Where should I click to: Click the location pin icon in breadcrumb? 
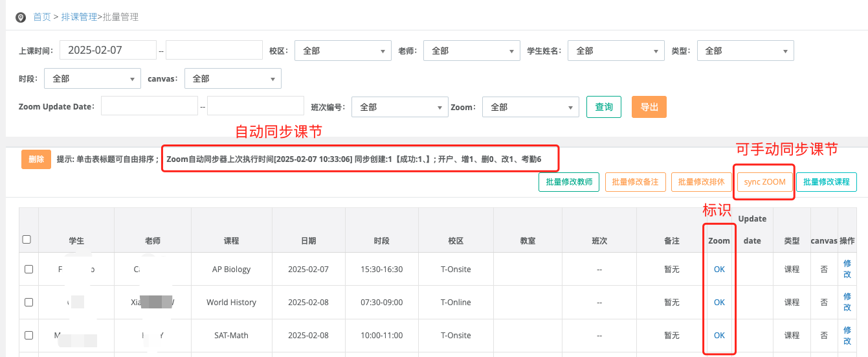[21, 17]
